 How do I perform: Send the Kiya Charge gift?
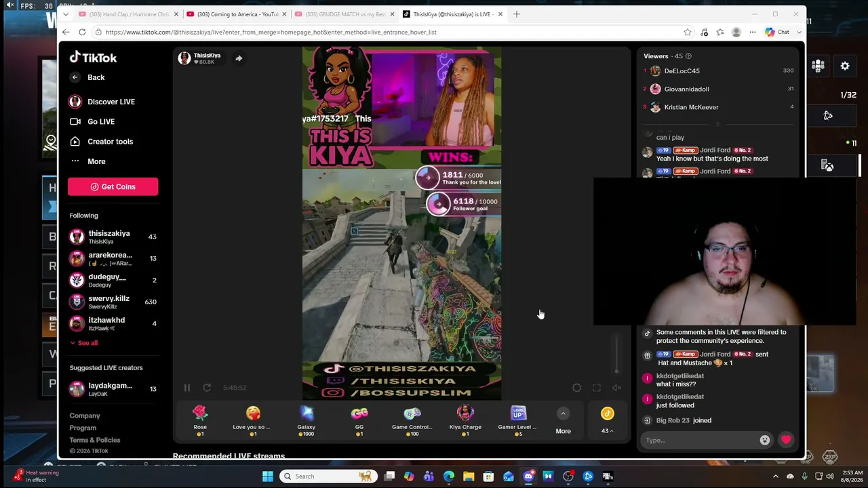click(465, 421)
